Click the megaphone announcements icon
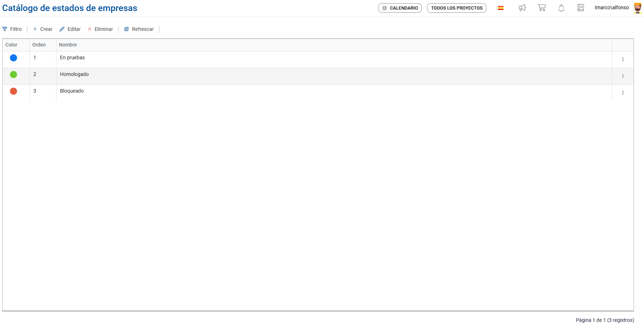 (x=522, y=8)
